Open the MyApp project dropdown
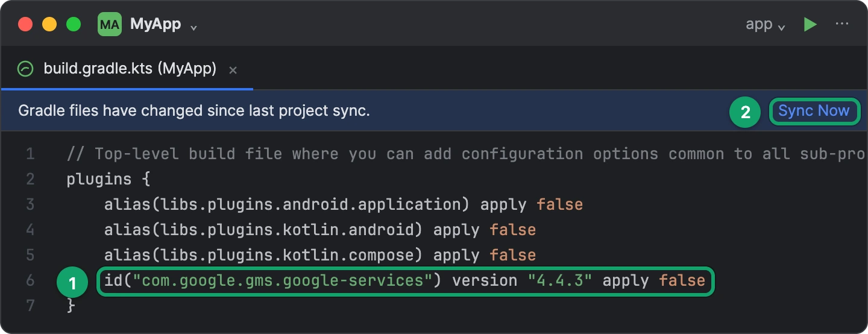 [163, 25]
